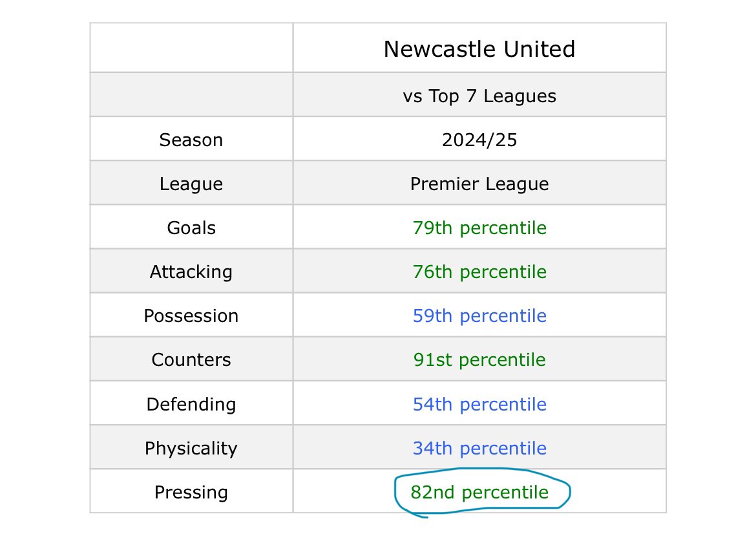The width and height of the screenshot is (756, 545).
Task: Click the Attacking row label
Action: coord(191,272)
